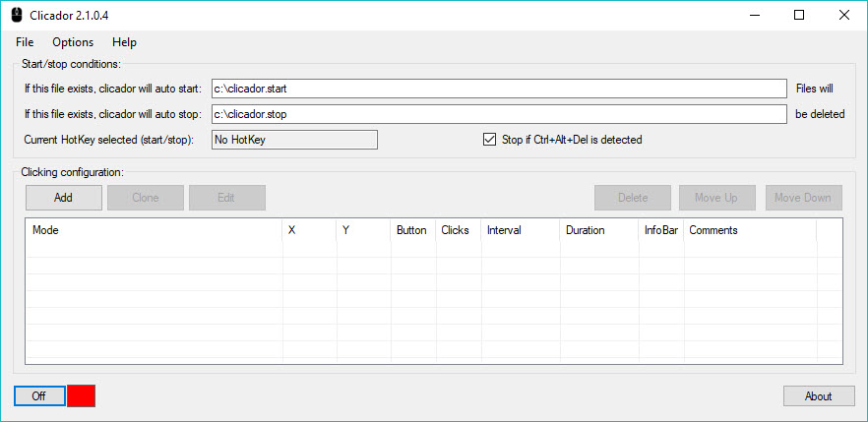The image size is (868, 422).
Task: Click the Clicador mouse icon in title bar
Action: (17, 15)
